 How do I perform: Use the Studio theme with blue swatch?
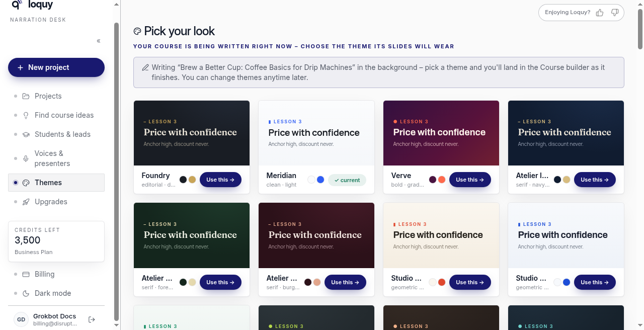click(595, 282)
